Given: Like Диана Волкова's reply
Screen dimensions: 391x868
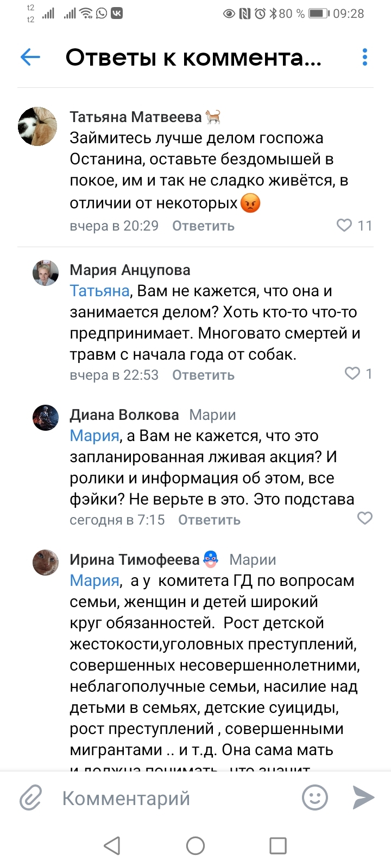Looking at the screenshot, I should [x=364, y=518].
